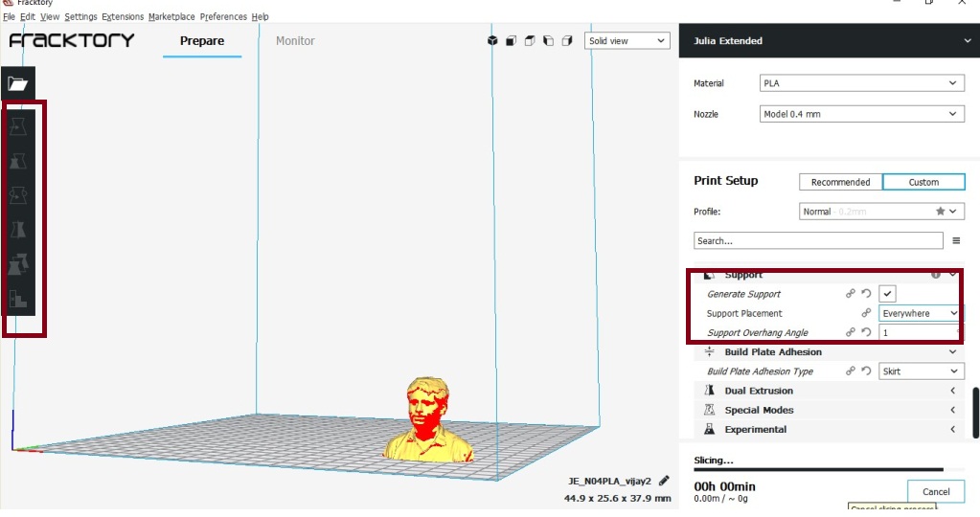Viewport: 980px width, 517px height.
Task: Click link icon beside Support Placement
Action: tap(866, 313)
